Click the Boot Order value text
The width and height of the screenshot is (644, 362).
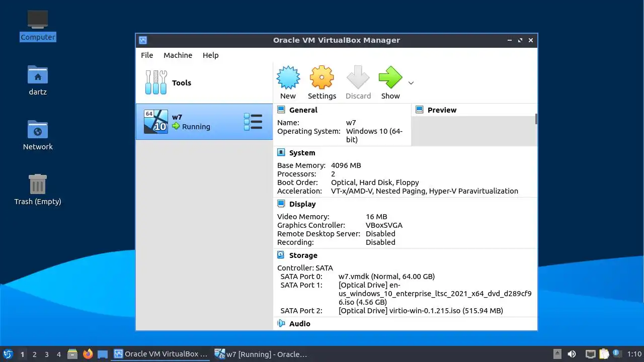(x=375, y=183)
